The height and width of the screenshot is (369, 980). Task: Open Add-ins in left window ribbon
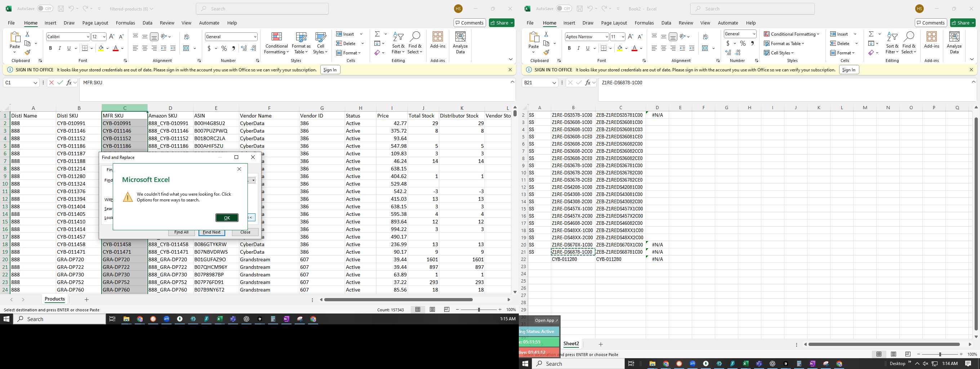point(437,40)
